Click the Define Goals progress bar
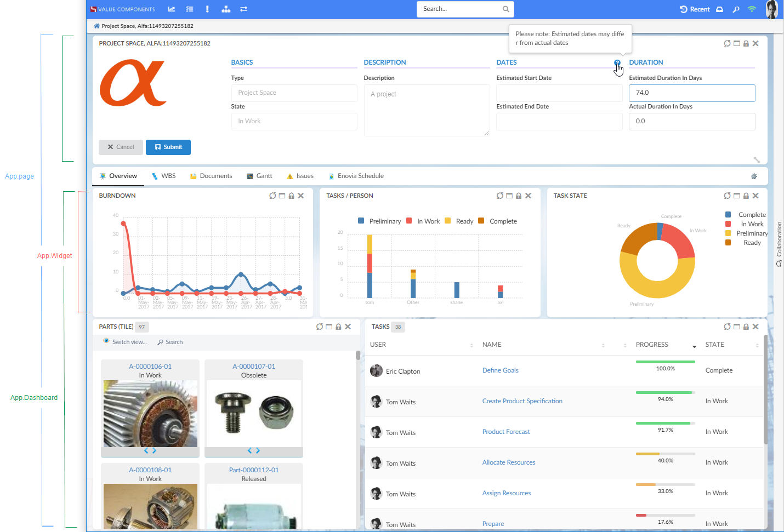The height and width of the screenshot is (532, 784). 665,362
